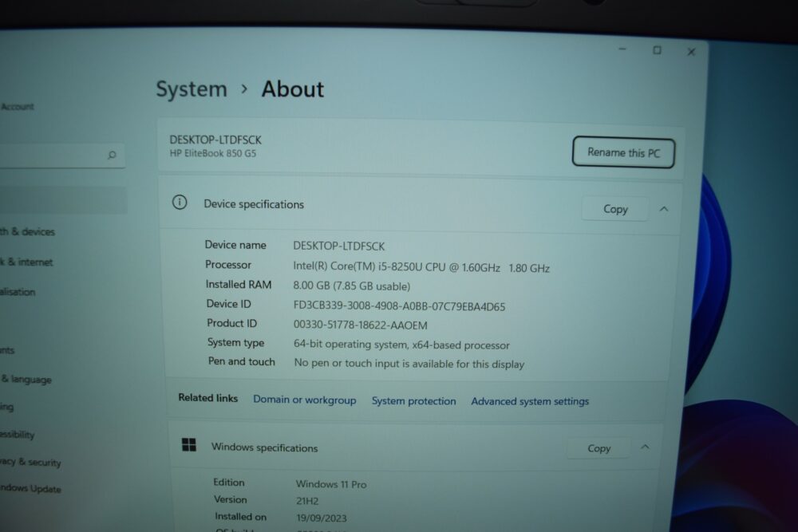
Task: Copy the Windows specifications
Action: pos(598,448)
